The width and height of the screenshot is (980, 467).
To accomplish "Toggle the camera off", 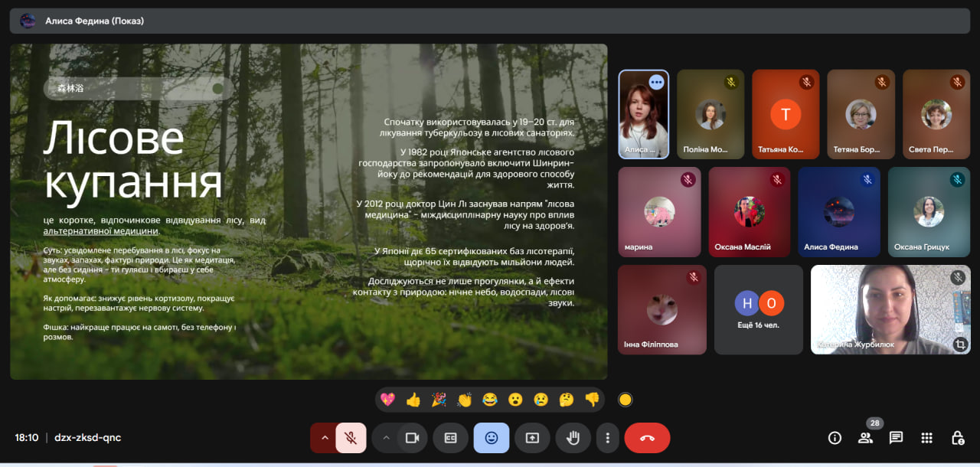I will tap(412, 438).
